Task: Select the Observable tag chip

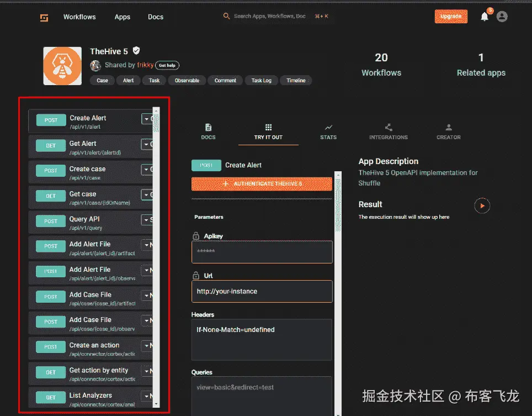Action: coord(187,81)
